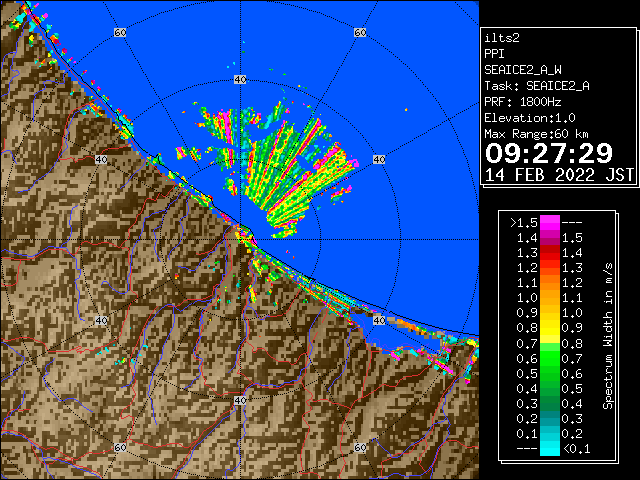
Task: Select the yellow 0.8–0.9 legend swatch
Action: coord(549,328)
